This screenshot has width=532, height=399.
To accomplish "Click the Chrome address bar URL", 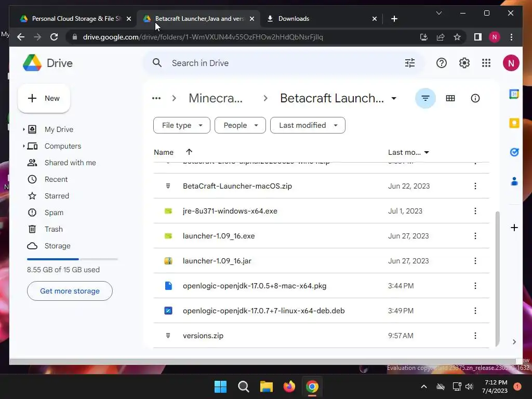I will click(203, 37).
